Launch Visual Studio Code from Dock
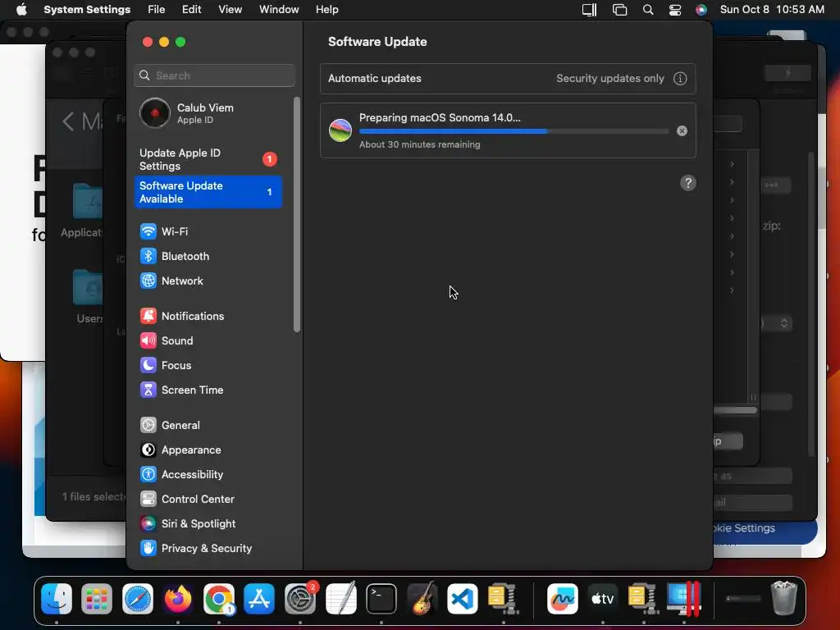The image size is (840, 630). 463,598
